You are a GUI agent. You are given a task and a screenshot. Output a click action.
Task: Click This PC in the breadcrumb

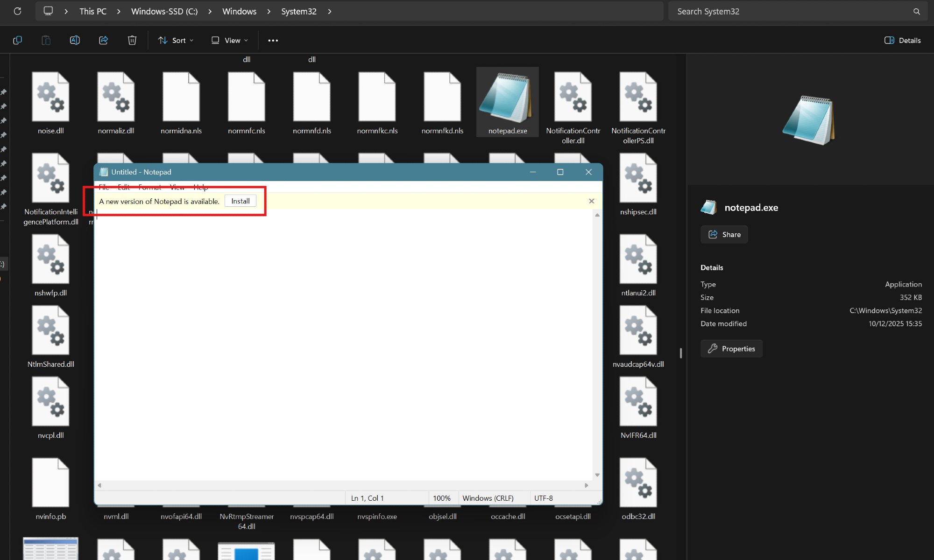tap(93, 12)
